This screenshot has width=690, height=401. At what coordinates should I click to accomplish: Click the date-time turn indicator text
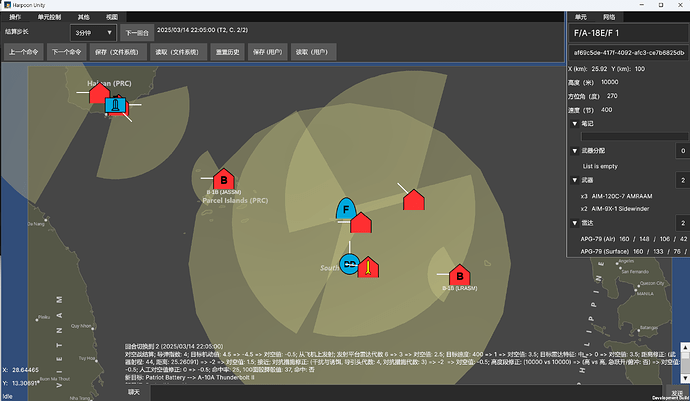tap(202, 30)
